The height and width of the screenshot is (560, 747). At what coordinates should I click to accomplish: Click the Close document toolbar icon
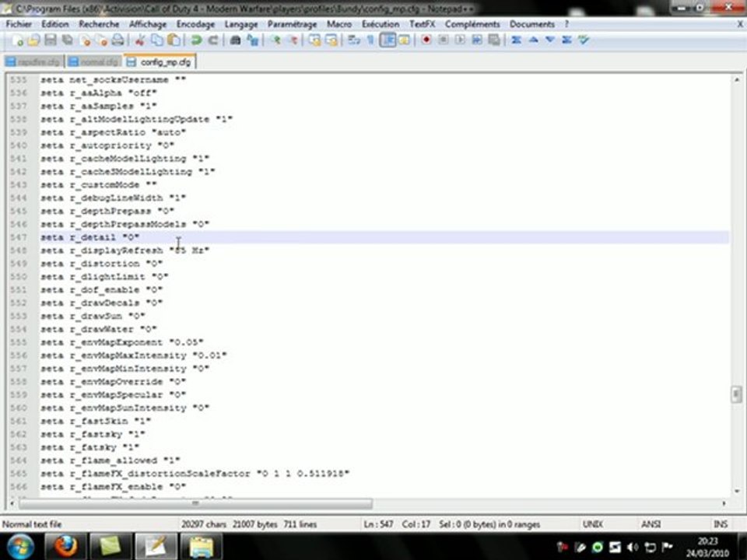(x=86, y=40)
